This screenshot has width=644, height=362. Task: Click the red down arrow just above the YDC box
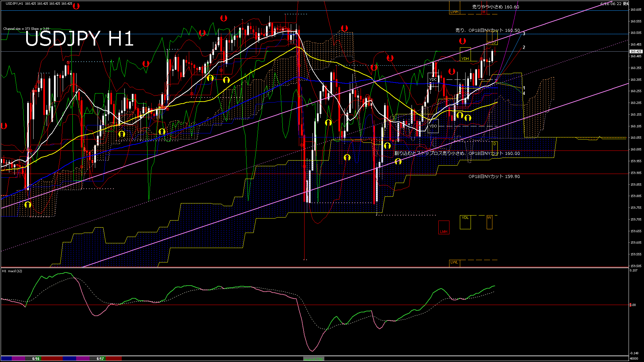click(x=452, y=71)
